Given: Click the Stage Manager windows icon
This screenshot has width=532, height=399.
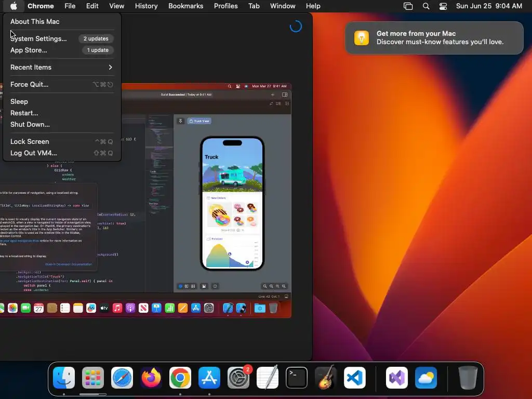Looking at the screenshot, I should click(408, 6).
